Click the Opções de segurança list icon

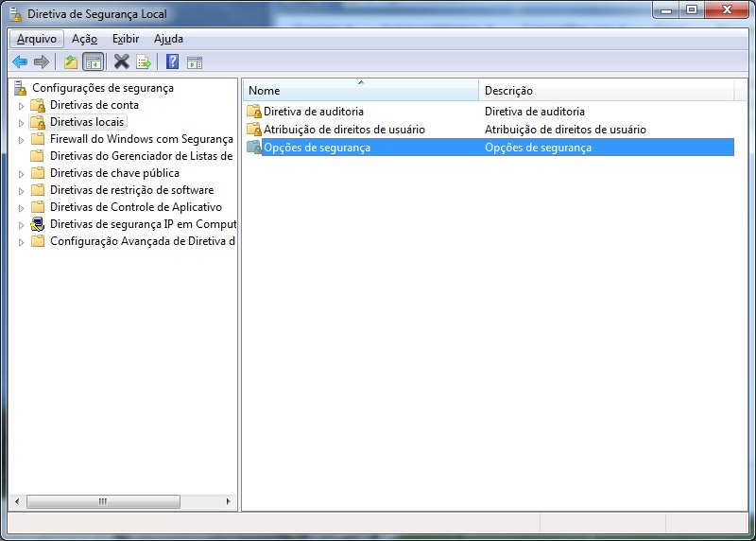pos(254,148)
